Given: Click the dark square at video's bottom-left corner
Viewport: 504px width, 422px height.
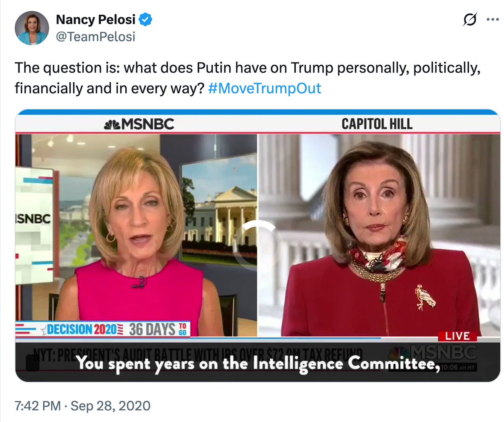Looking at the screenshot, I should pos(33,363).
